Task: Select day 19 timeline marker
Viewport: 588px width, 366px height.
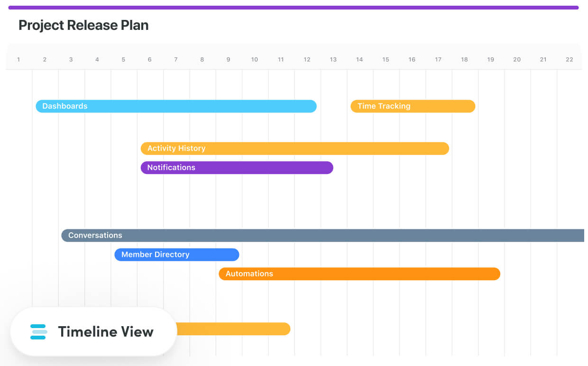Action: pos(490,60)
